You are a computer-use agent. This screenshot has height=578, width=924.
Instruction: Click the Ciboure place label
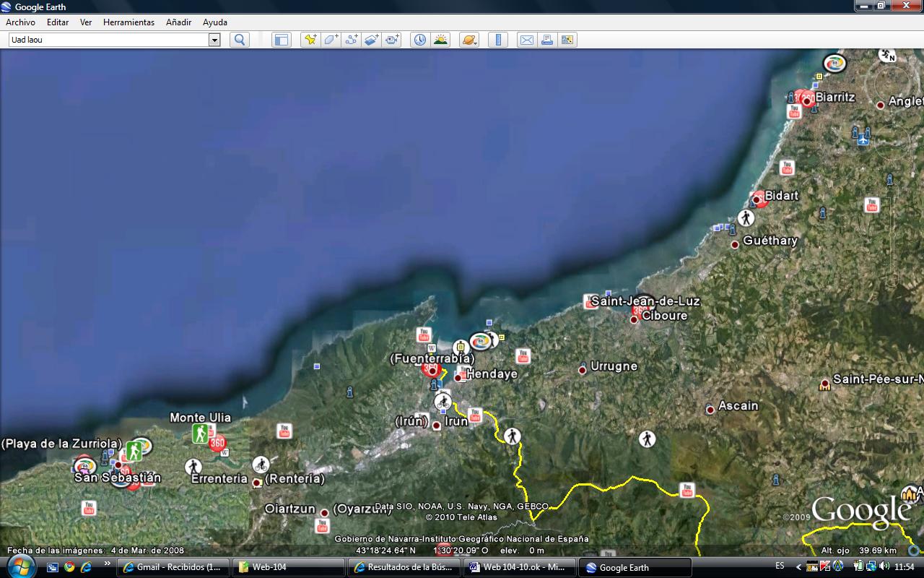tap(665, 316)
